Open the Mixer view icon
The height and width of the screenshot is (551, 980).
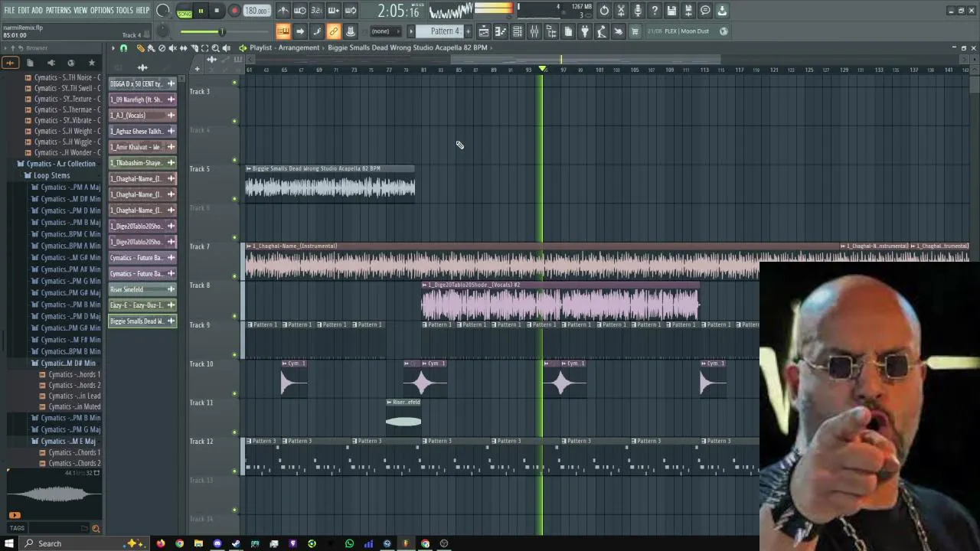[534, 31]
